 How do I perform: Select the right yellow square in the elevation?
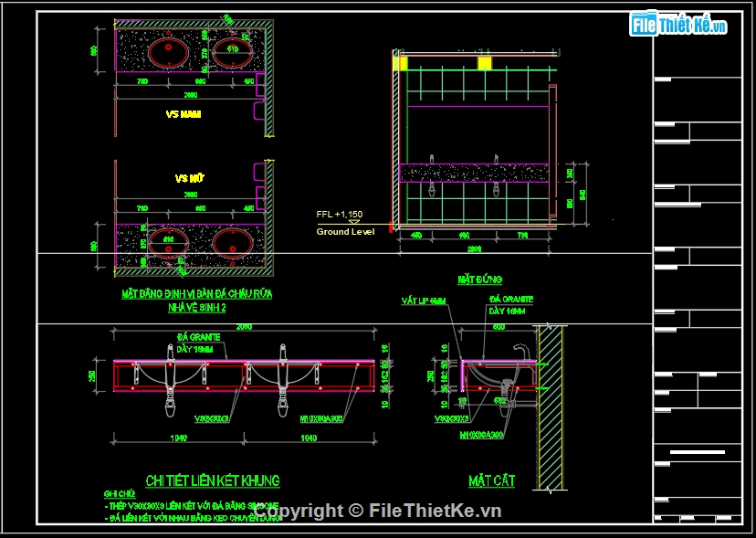pos(484,63)
